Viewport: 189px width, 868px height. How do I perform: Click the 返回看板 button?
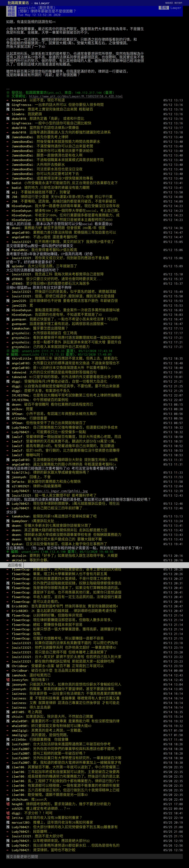point(15,565)
